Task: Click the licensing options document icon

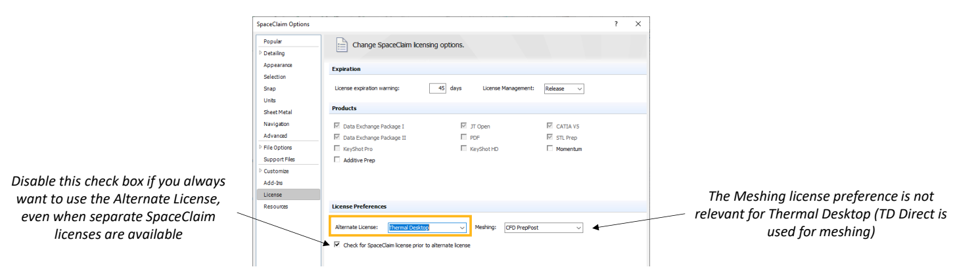Action: [x=342, y=45]
